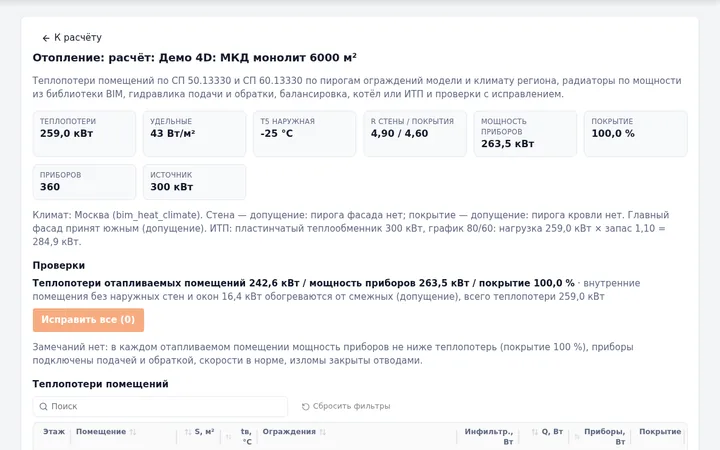This screenshot has width=720, height=450.
Task: Sort by the 'S, м²' column arrows
Action: [x=188, y=432]
